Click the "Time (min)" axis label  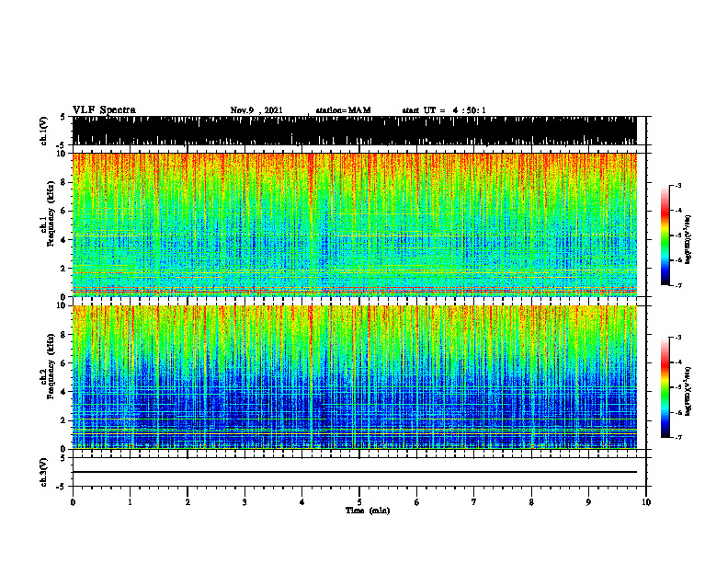(368, 511)
